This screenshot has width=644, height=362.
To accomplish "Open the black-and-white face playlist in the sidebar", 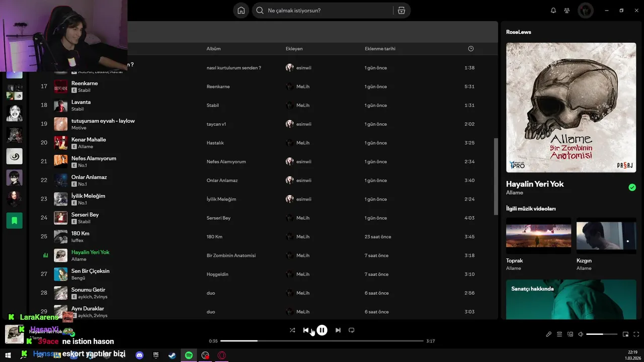I will click(15, 113).
